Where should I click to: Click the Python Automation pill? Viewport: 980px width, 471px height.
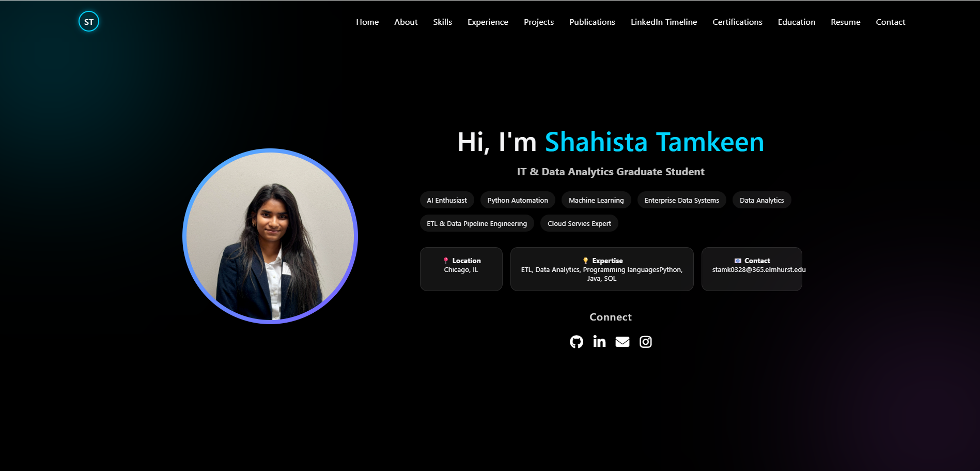(517, 200)
